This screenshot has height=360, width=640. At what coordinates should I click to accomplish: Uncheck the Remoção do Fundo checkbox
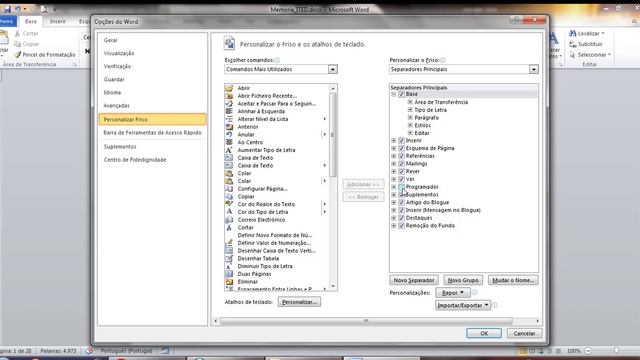401,226
